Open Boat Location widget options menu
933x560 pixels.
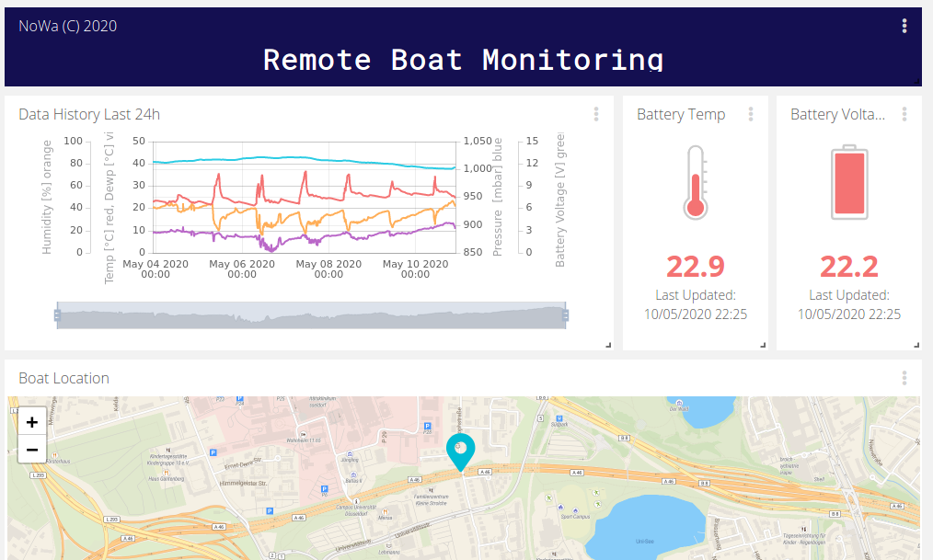click(x=904, y=378)
